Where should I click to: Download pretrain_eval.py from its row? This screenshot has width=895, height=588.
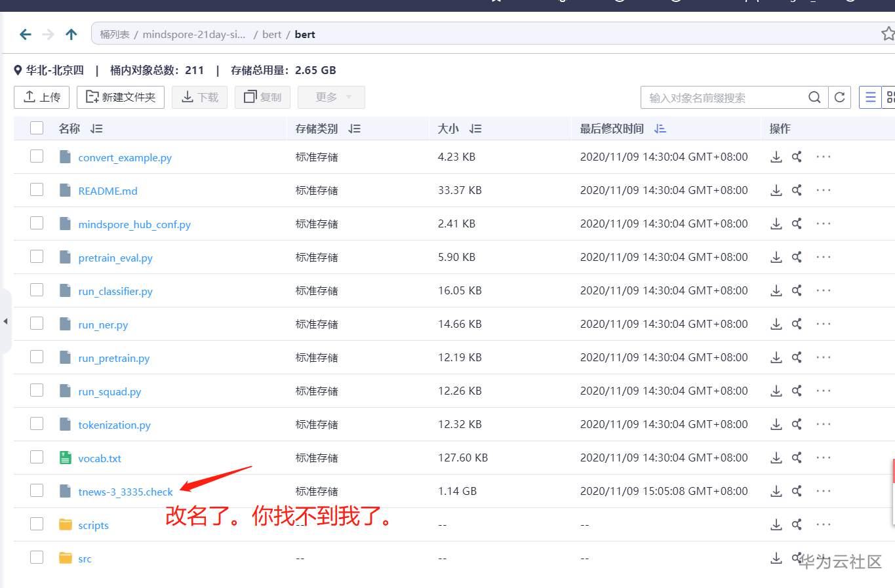[x=776, y=257]
